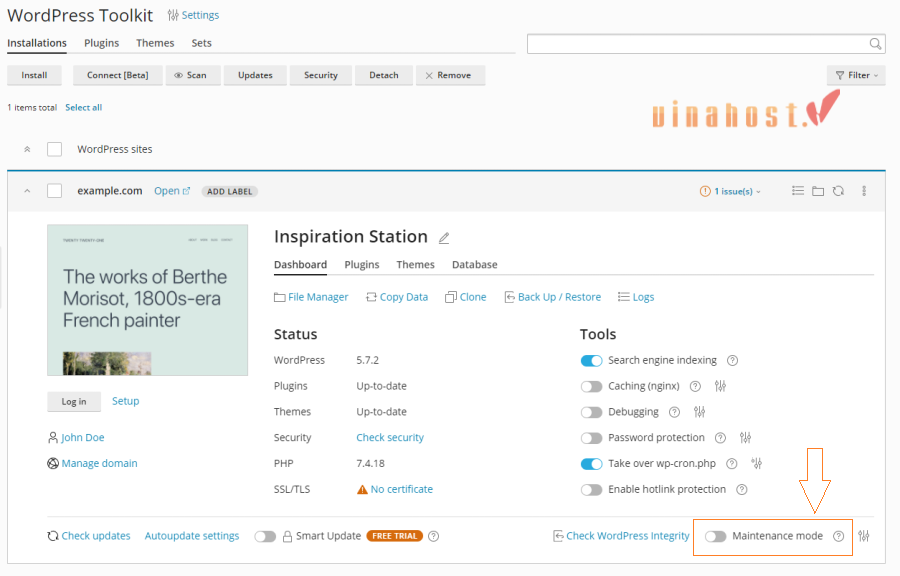Click the Check security link
Viewport: 900px width, 576px height.
[x=390, y=438]
